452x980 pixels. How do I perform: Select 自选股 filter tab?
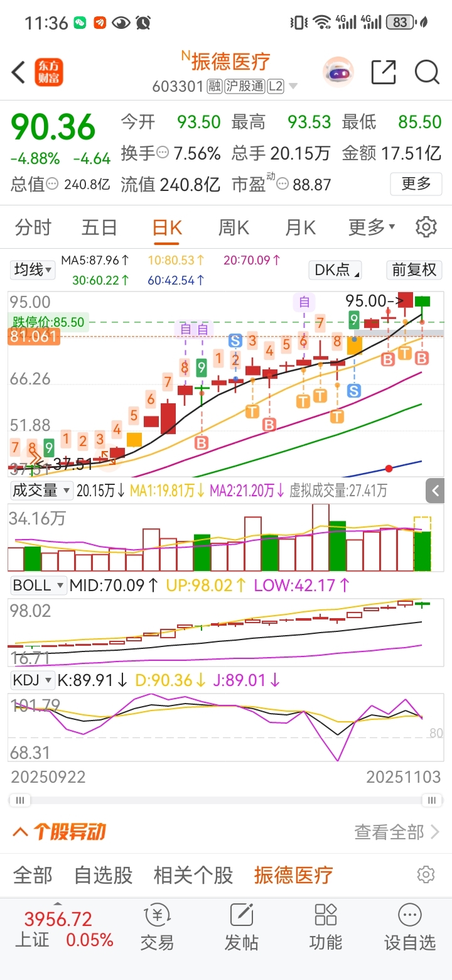(x=104, y=874)
